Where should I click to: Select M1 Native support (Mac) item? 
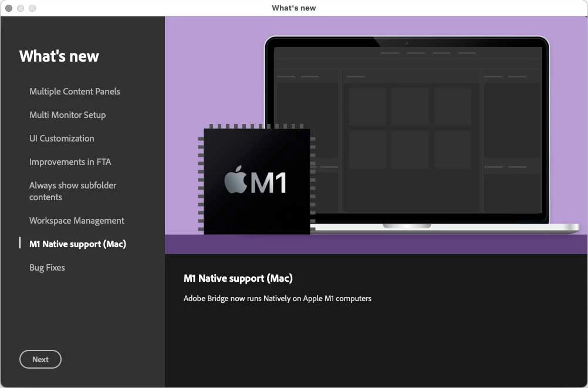click(77, 244)
